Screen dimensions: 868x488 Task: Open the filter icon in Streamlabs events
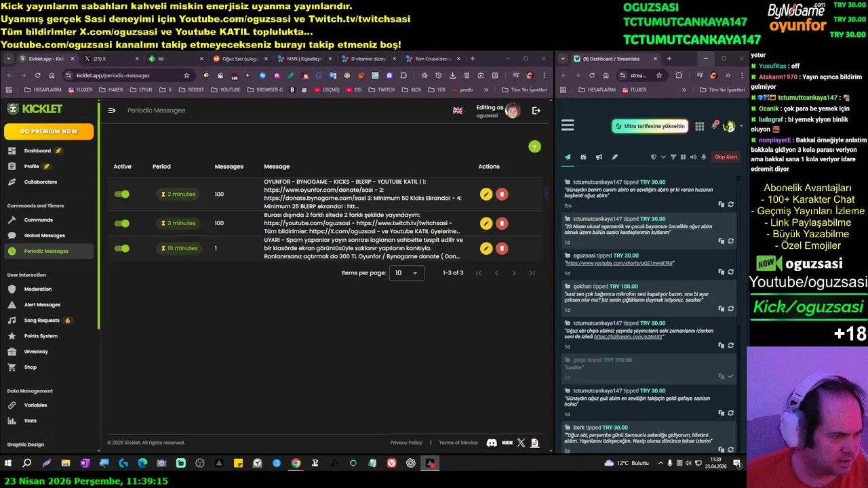(673, 157)
